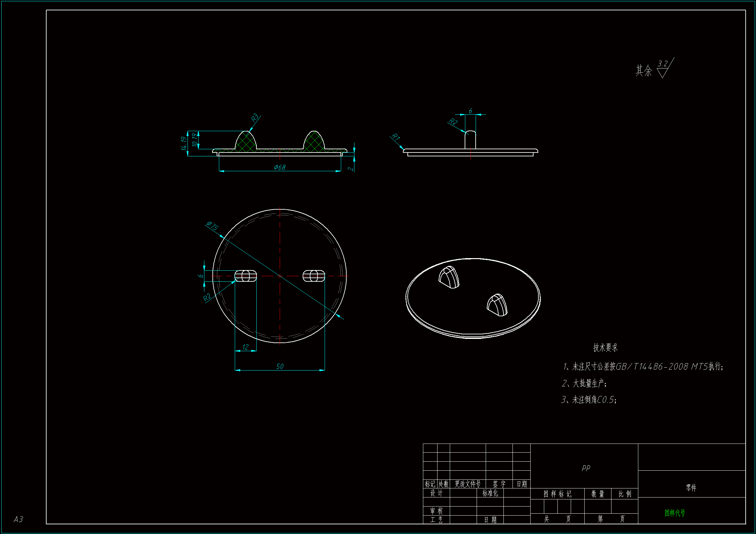Select the 12 width dimension text
The height and width of the screenshot is (534, 756).
pos(245,347)
